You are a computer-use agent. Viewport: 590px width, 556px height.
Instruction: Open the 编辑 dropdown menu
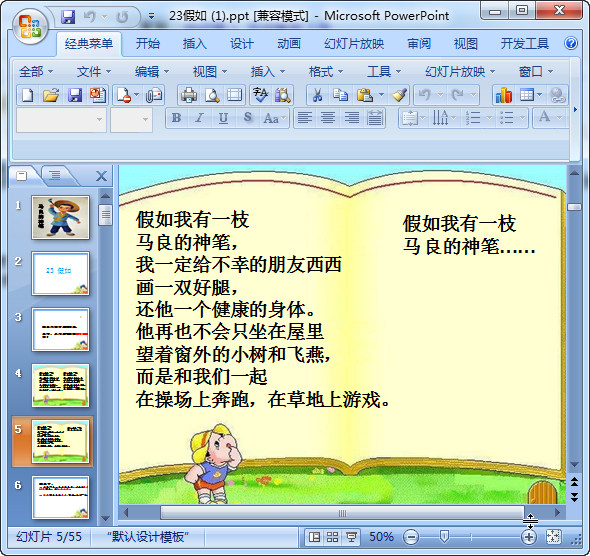[152, 71]
